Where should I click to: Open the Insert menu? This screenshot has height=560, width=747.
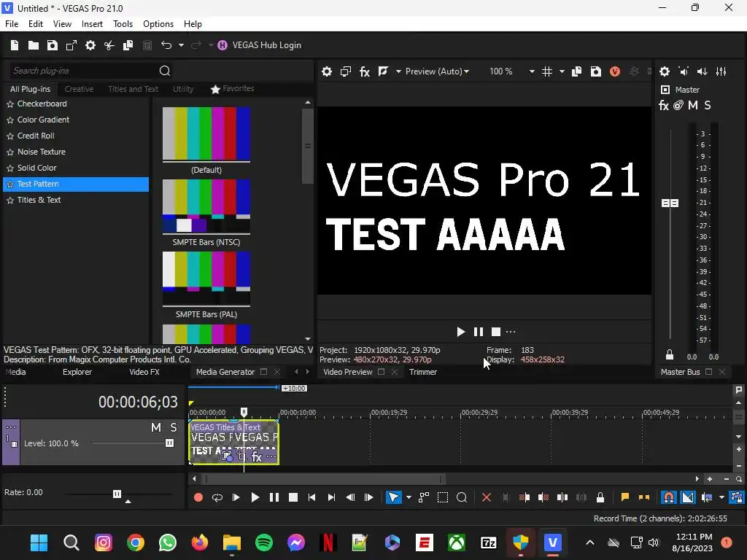pyautogui.click(x=92, y=24)
